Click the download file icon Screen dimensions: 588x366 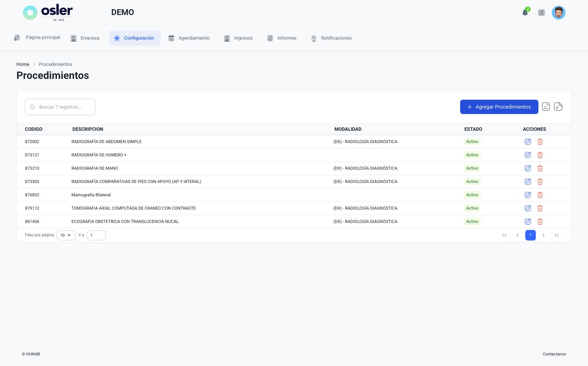point(558,107)
